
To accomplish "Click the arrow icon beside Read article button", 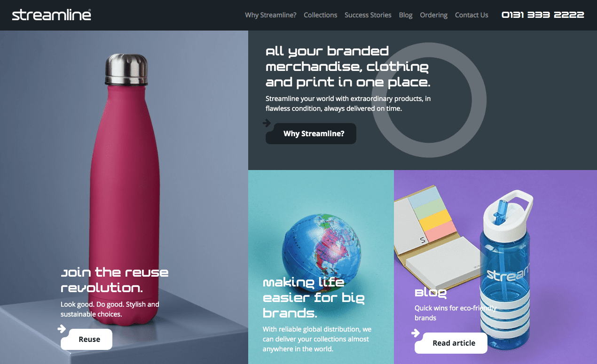I will 416,333.
